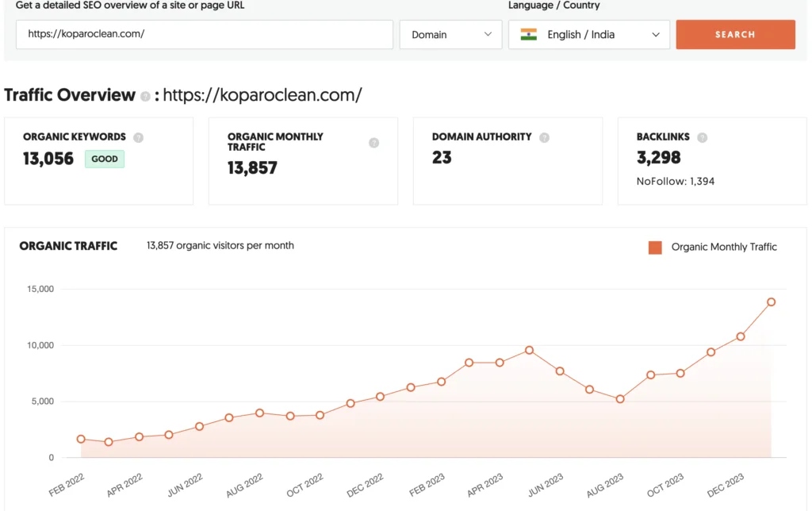Click the Organic Monthly Traffic legend label
This screenshot has height=511, width=812.
click(x=724, y=248)
